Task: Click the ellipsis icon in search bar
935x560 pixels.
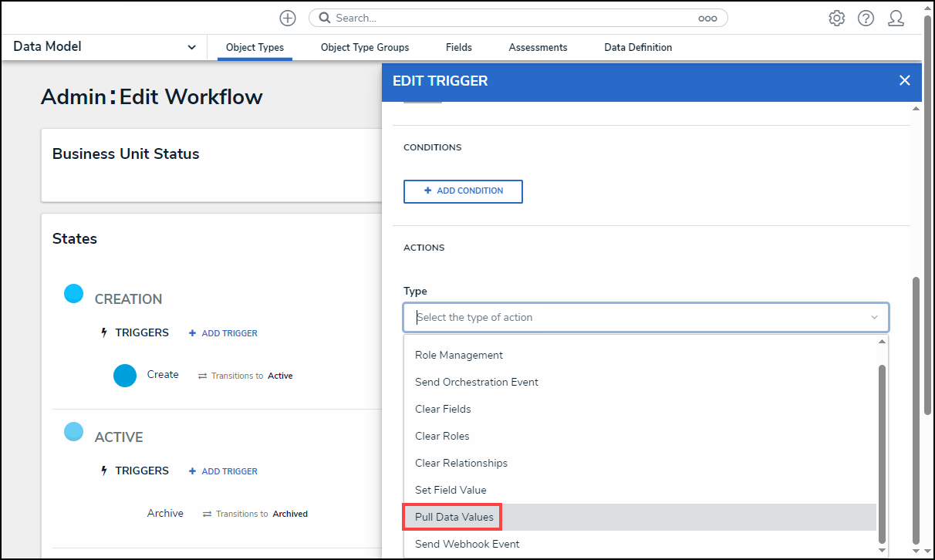Action: tap(707, 19)
